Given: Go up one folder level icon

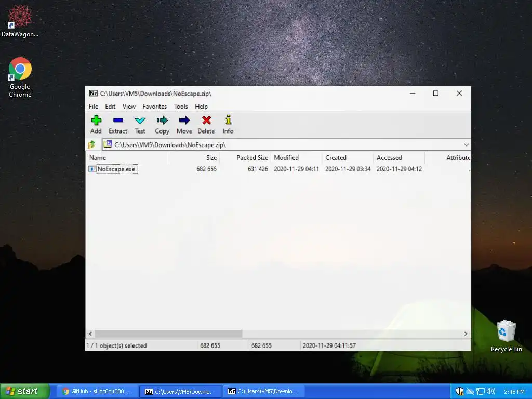Looking at the screenshot, I should 92,145.
